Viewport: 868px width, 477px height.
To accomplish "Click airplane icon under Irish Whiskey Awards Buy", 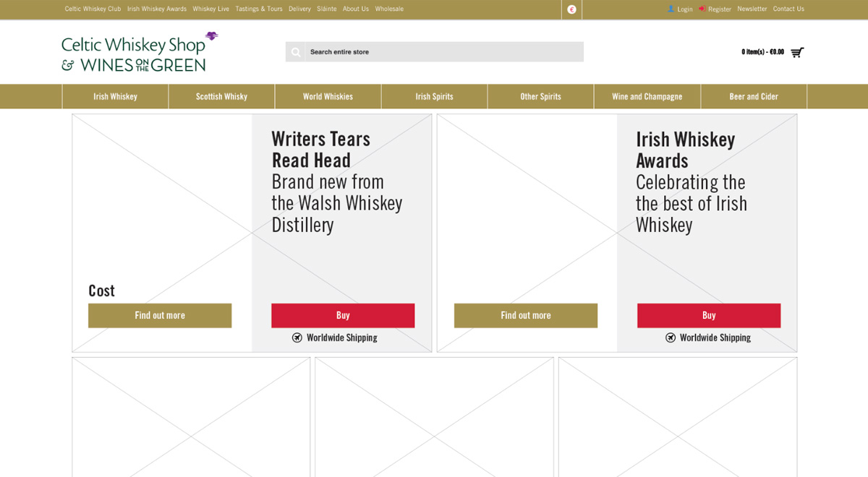I will click(671, 338).
